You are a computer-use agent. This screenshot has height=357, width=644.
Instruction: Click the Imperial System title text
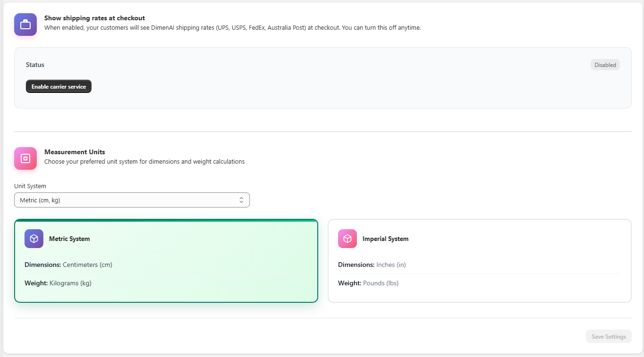tap(385, 239)
